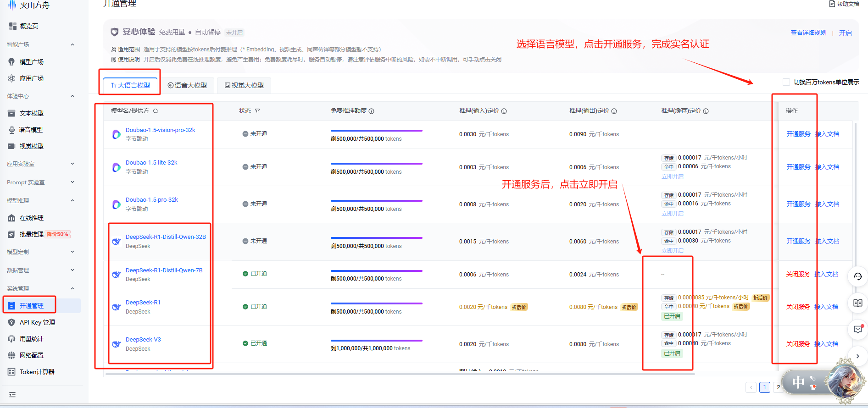Click the 用量统计 icon

(x=12, y=339)
